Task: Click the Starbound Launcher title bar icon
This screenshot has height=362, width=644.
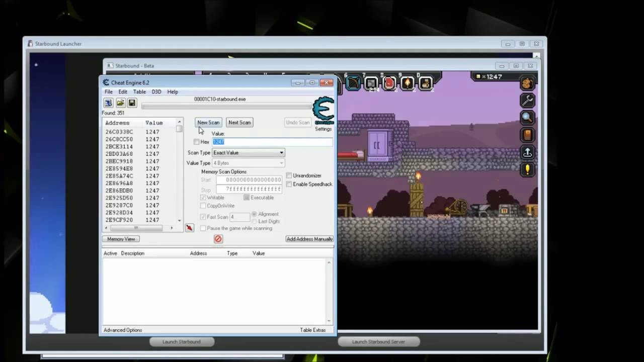Action: [30, 44]
